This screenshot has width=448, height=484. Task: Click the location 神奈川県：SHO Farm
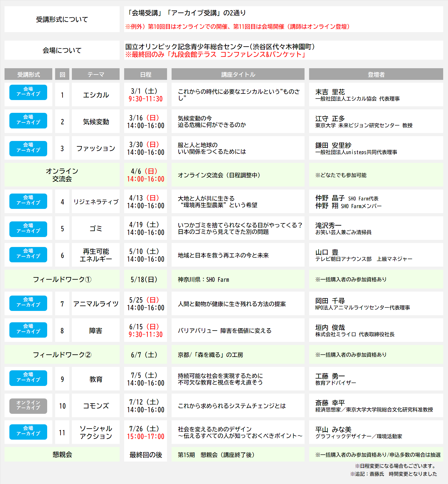pyautogui.click(x=203, y=280)
